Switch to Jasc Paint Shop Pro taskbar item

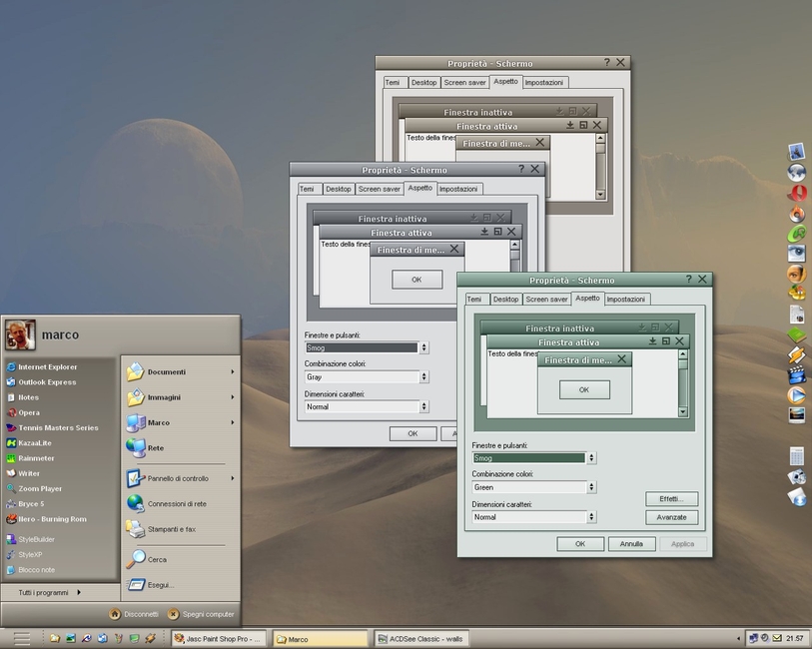pos(219,639)
